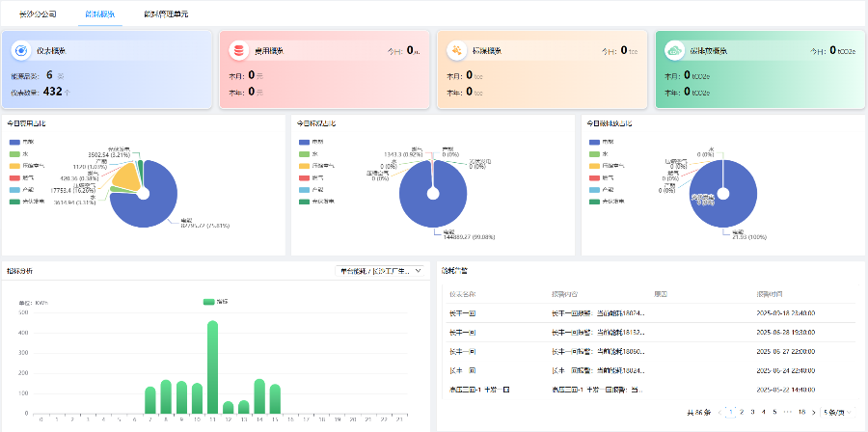
Task: Click the 21.93 (100%) pie label
Action: [x=749, y=237]
